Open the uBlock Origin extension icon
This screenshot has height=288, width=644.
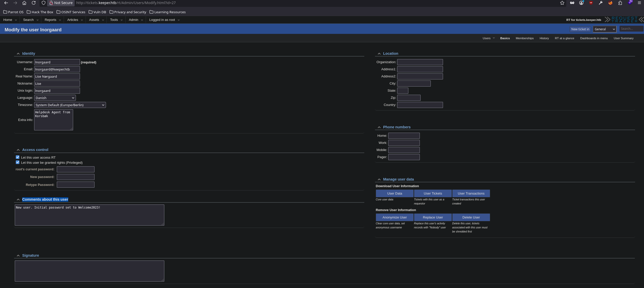click(591, 3)
